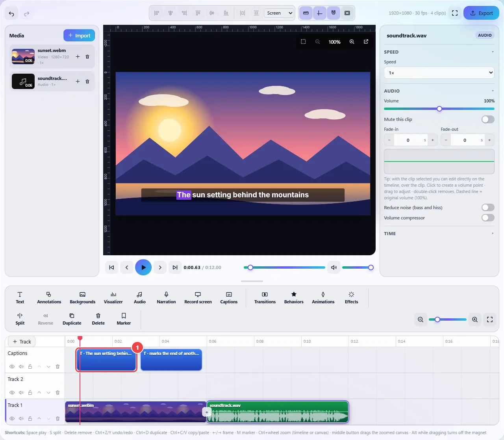This screenshot has height=440, width=504.
Task: Split the selected clip
Action: [20, 319]
